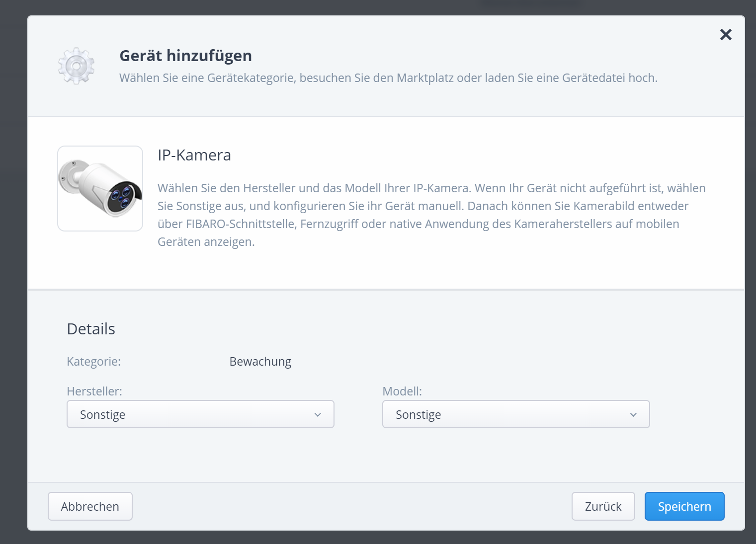Click the IP camera thumbnail image

coord(100,188)
